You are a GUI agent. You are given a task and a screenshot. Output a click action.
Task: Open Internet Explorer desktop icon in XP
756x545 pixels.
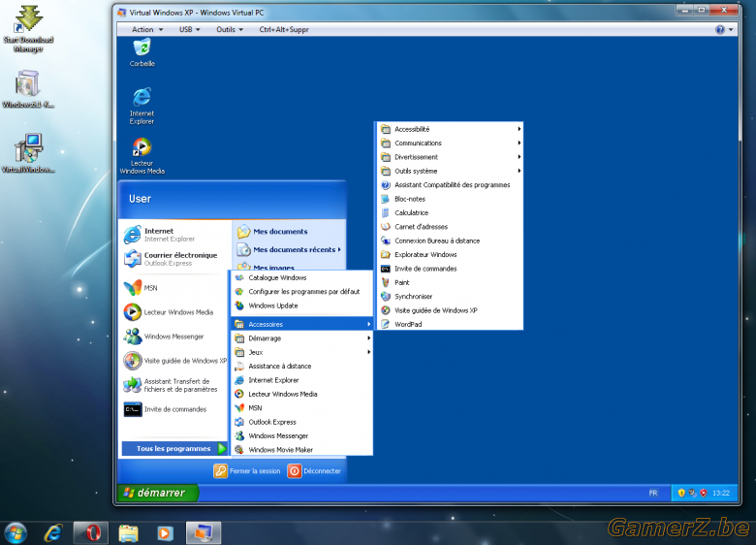[142, 106]
